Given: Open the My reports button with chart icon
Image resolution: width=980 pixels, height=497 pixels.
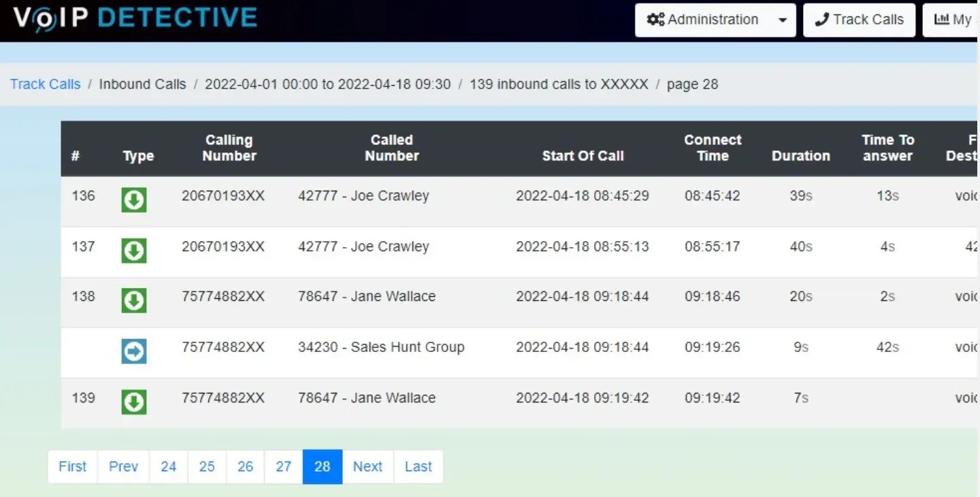Looking at the screenshot, I should 953,20.
